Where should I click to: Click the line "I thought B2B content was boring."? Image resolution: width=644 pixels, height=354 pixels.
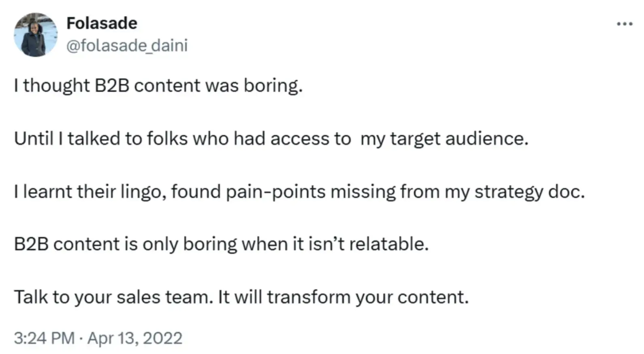(158, 86)
